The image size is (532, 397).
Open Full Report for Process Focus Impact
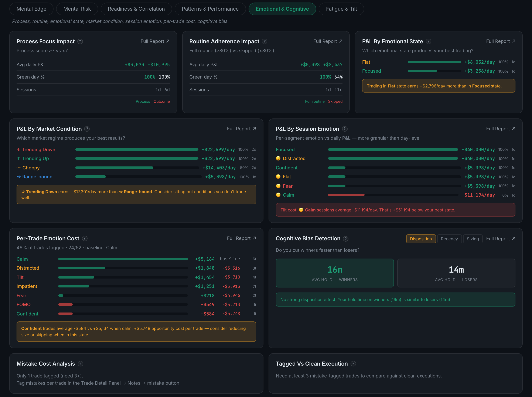pos(155,41)
